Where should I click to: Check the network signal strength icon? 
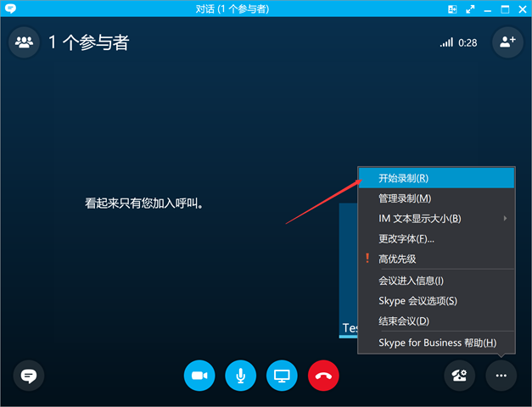coord(446,42)
